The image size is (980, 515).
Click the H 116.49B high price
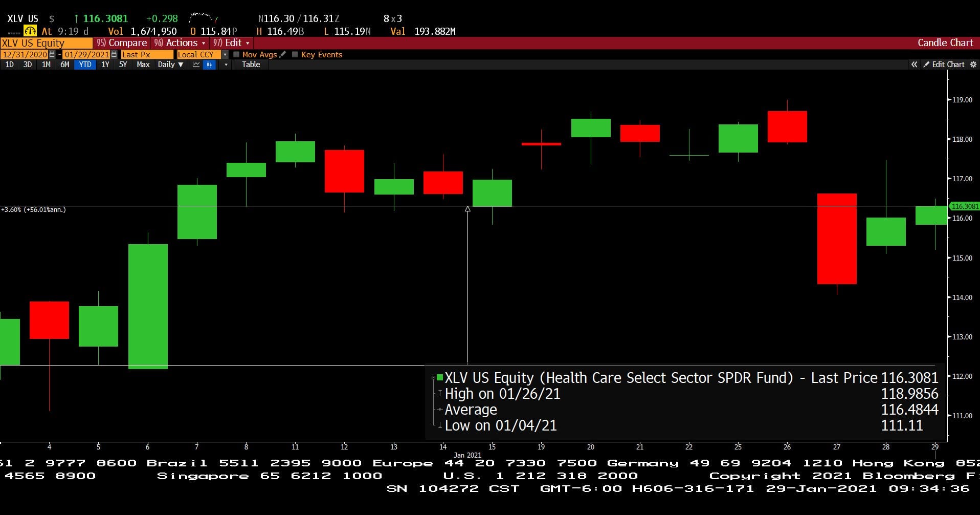(x=280, y=31)
